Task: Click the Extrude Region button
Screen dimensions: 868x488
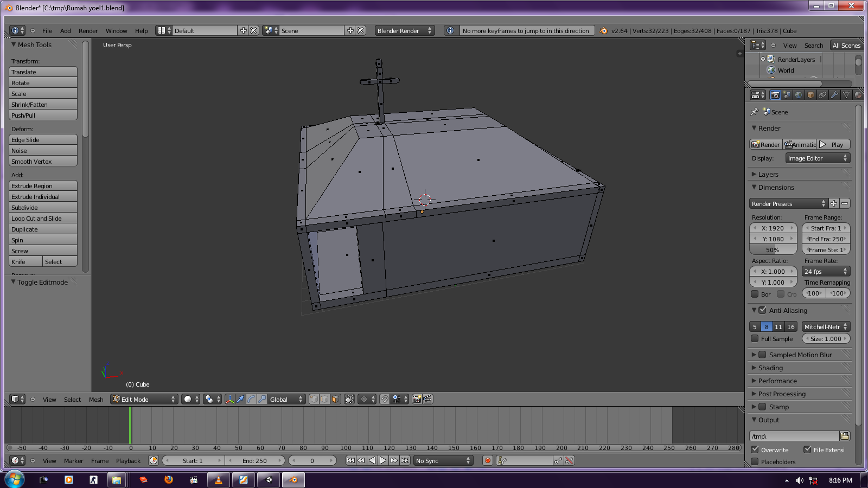Action: point(43,186)
